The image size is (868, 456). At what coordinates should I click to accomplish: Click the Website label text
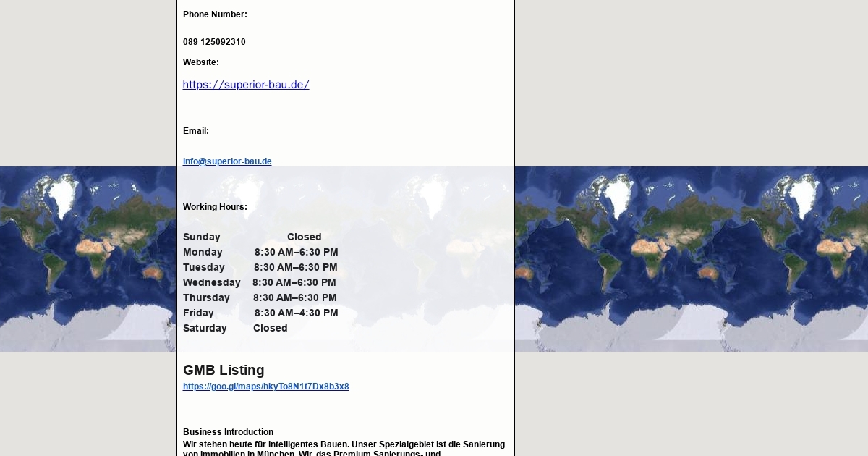click(201, 62)
